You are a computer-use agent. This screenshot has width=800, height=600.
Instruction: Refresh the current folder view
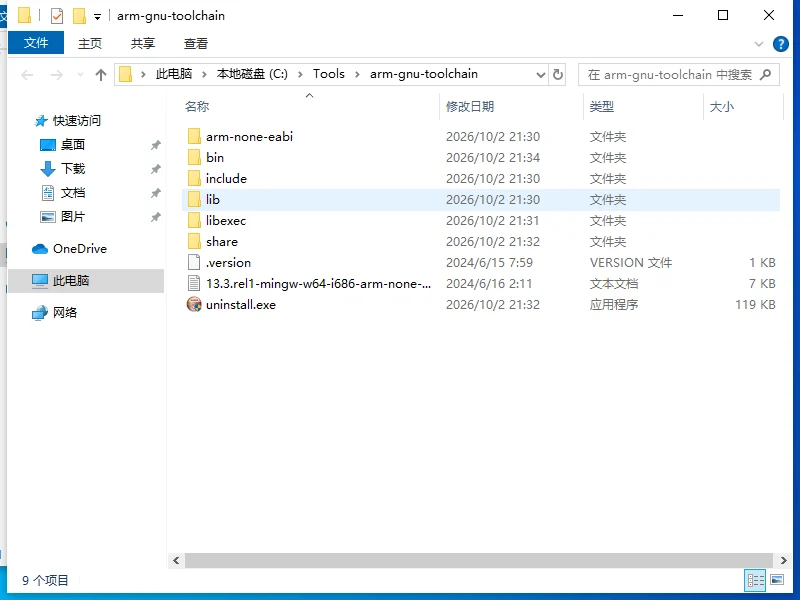[558, 75]
